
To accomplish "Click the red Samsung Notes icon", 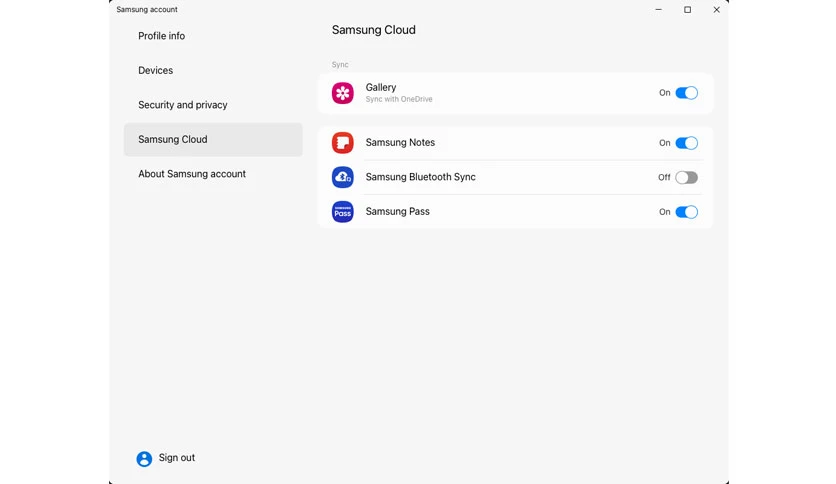I will point(342,143).
